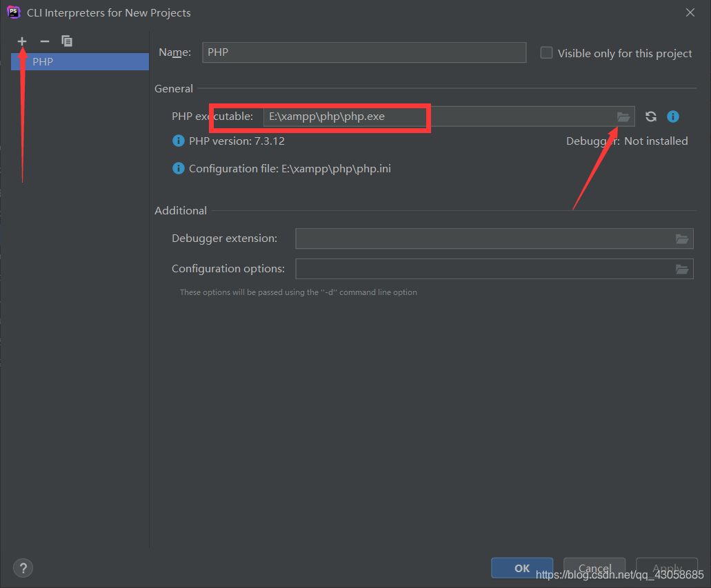711x588 pixels.
Task: Confirm with the OK button
Action: (522, 568)
